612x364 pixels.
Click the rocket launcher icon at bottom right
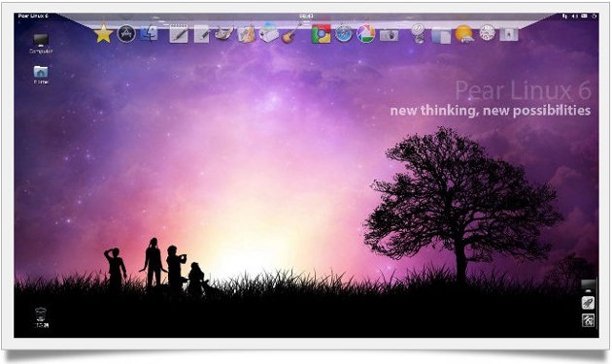click(x=588, y=303)
